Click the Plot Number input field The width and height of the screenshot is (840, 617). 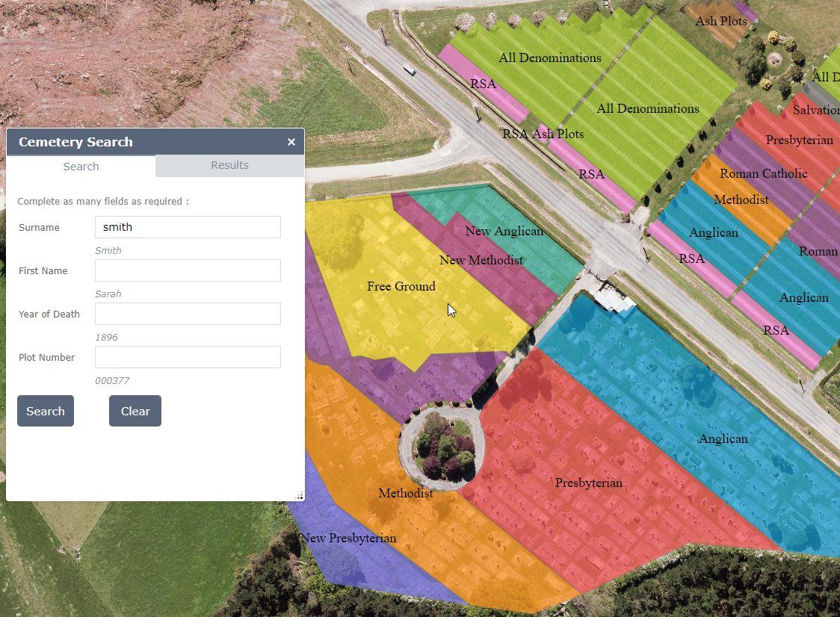[x=187, y=357]
